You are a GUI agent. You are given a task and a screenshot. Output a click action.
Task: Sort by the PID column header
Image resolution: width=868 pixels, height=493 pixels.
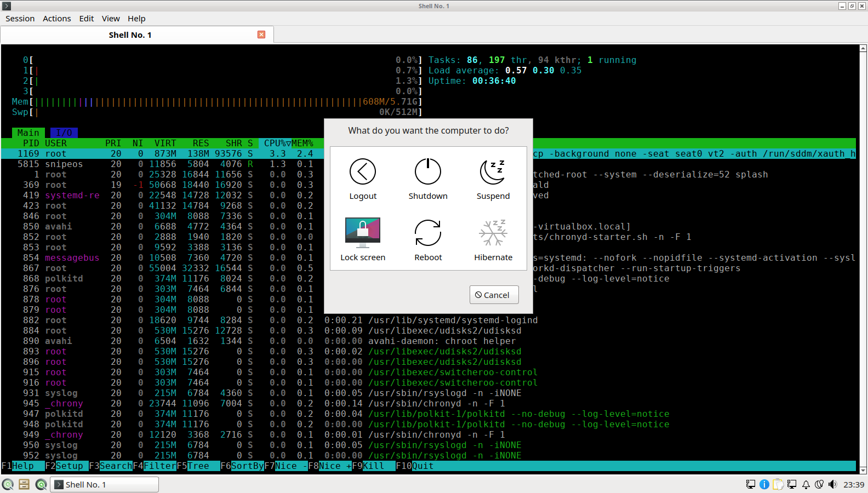(31, 144)
